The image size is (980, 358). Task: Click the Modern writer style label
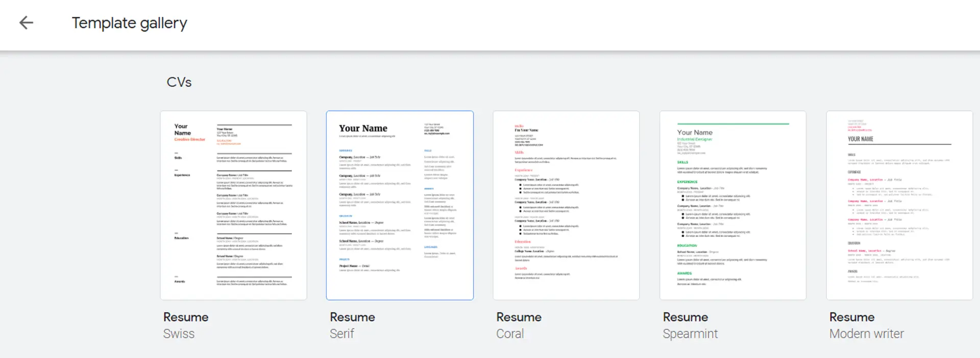pyautogui.click(x=866, y=334)
